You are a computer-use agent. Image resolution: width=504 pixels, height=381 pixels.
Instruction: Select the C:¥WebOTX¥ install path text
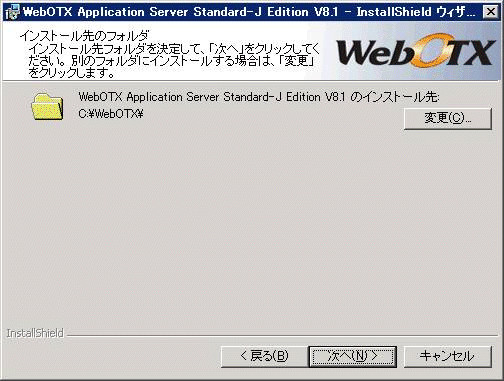click(x=111, y=114)
